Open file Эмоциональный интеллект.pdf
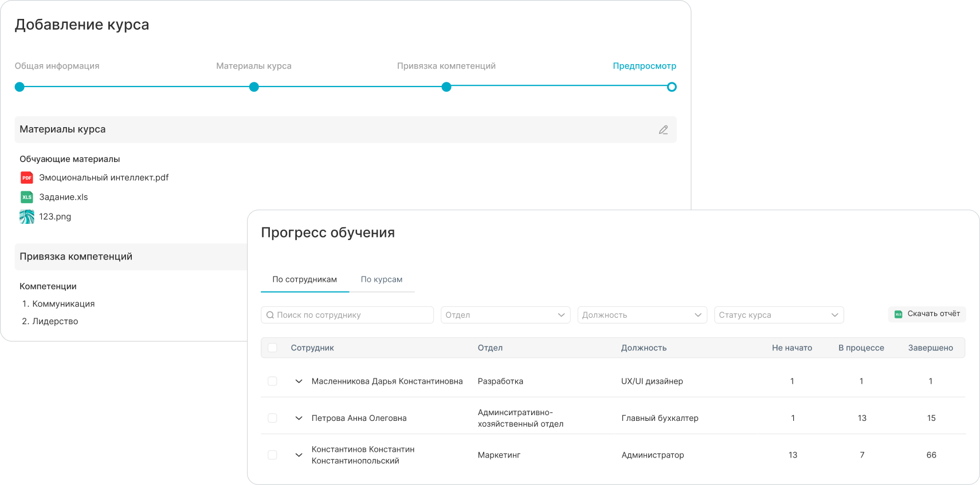Screen dimensions: 980x485 [x=104, y=178]
